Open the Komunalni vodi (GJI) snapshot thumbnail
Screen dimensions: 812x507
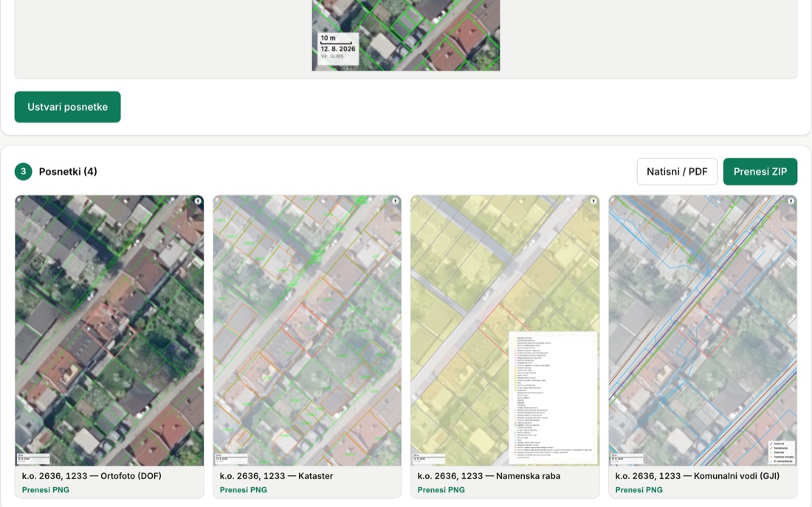pos(703,331)
